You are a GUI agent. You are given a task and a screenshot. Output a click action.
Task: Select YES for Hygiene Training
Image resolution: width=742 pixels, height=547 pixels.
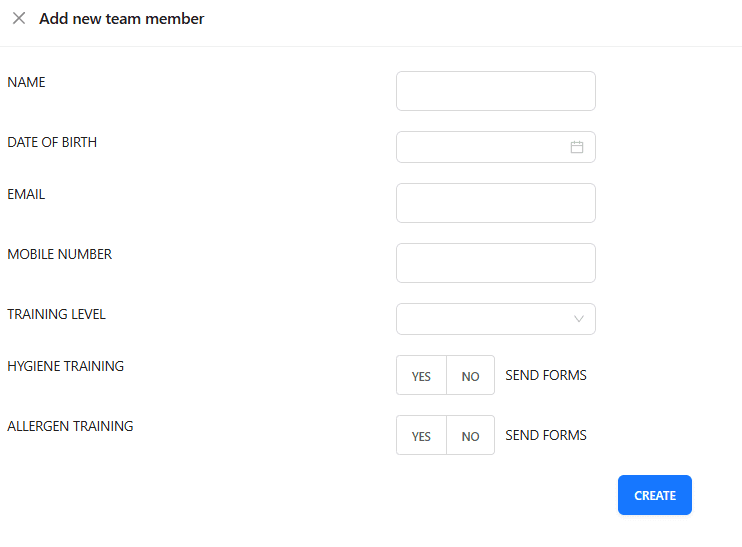tap(421, 375)
